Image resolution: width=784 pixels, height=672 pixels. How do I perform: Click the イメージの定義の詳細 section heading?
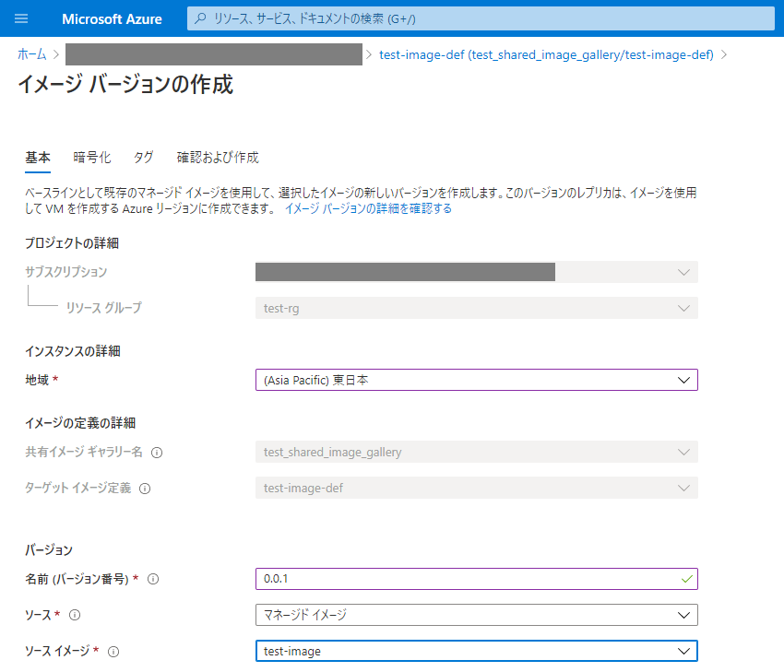tap(80, 423)
